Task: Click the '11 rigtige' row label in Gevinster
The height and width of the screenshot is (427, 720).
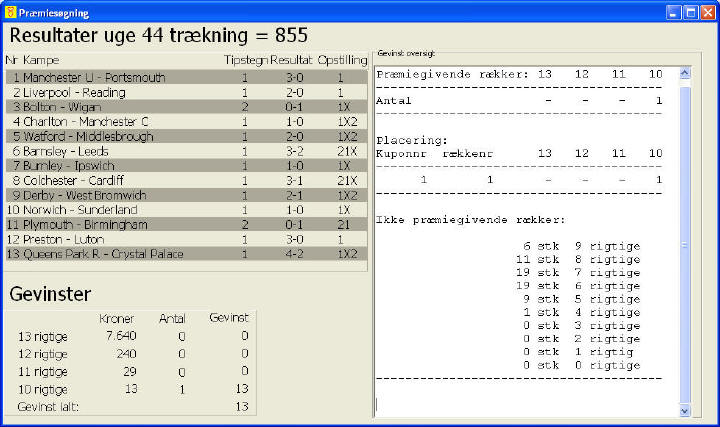Action: pyautogui.click(x=43, y=372)
